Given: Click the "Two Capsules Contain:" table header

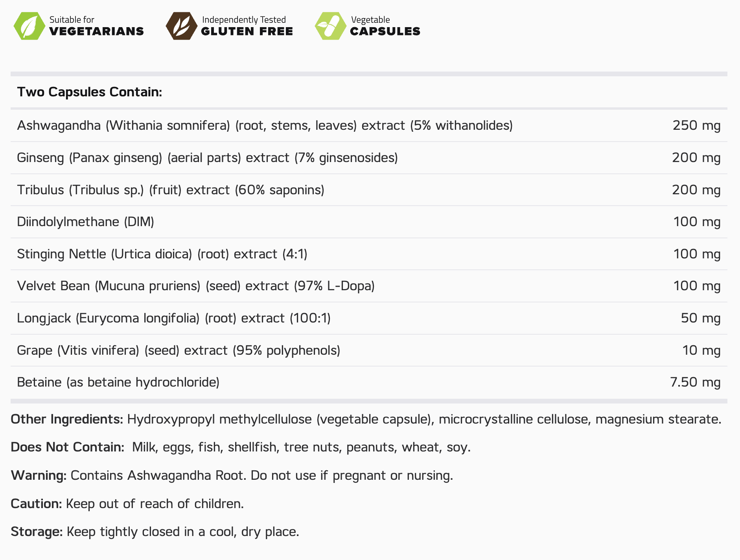Looking at the screenshot, I should 90,92.
